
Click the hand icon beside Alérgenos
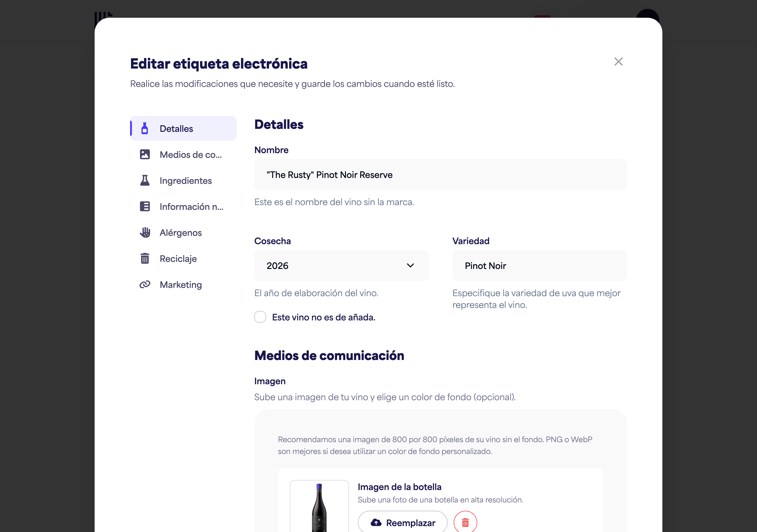click(145, 232)
